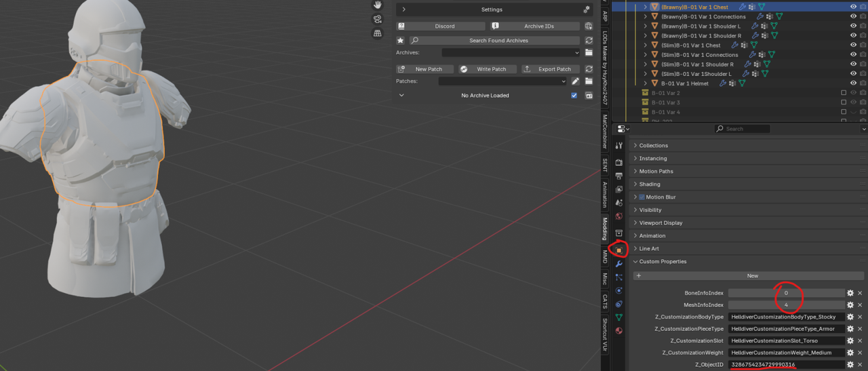Image resolution: width=868 pixels, height=371 pixels.
Task: Toggle the Motion Blur checkbox
Action: pyautogui.click(x=642, y=197)
